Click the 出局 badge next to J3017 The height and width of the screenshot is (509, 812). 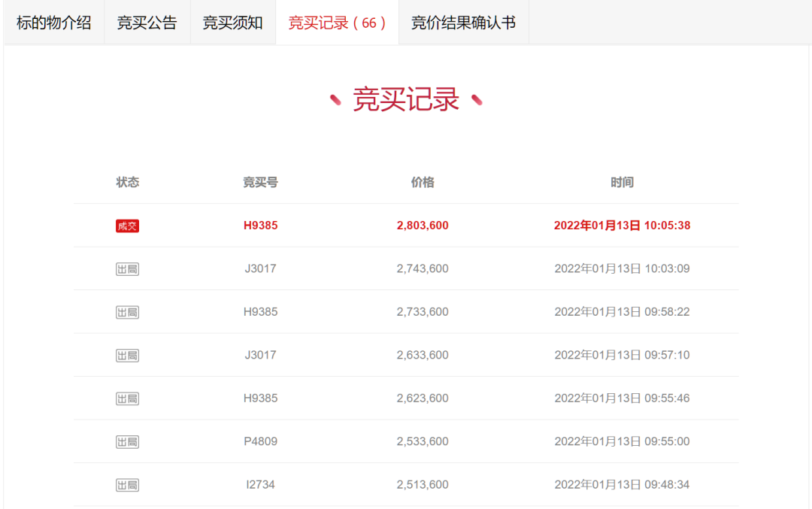click(128, 268)
